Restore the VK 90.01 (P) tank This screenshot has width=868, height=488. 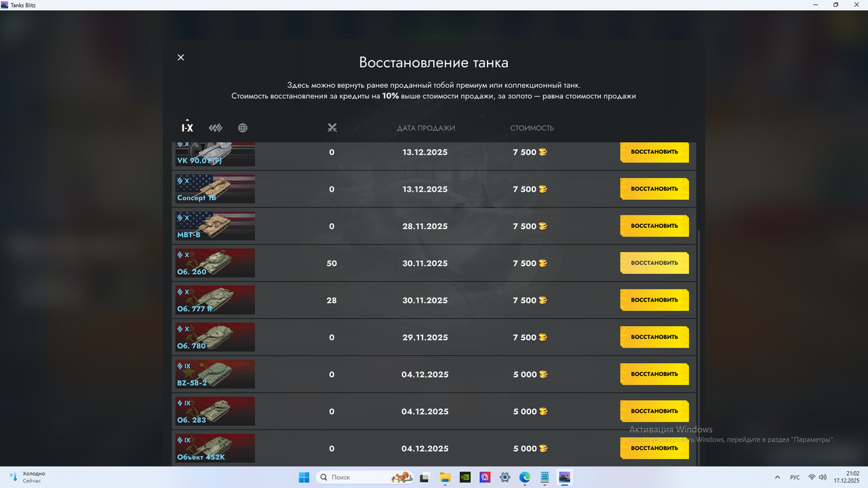pyautogui.click(x=654, y=152)
